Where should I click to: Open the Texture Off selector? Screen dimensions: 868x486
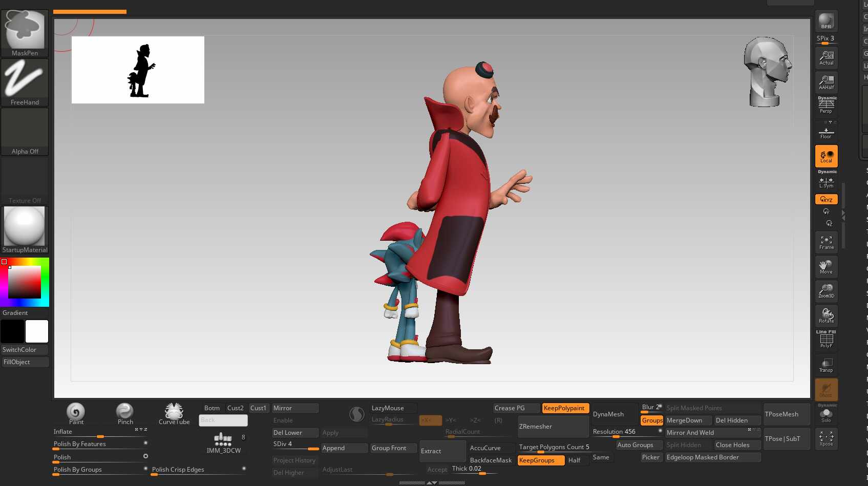click(25, 180)
